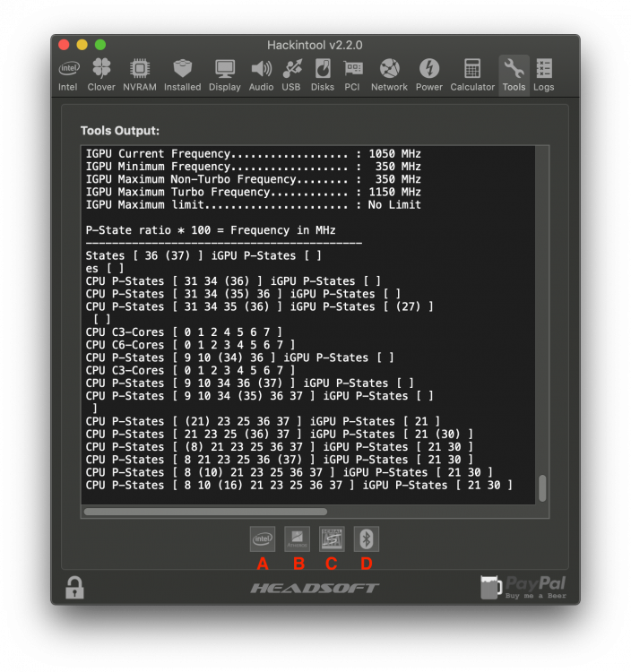
Task: Open the PCI devices section
Action: click(x=352, y=75)
